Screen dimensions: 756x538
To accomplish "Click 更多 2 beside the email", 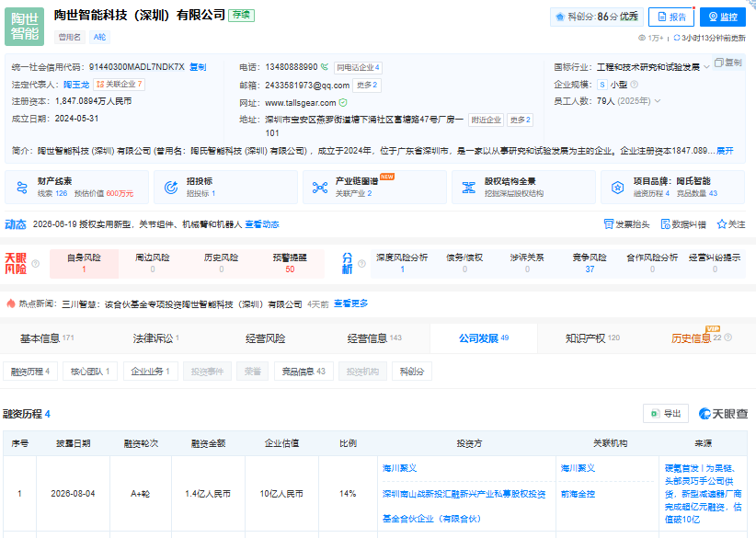I will pos(367,85).
